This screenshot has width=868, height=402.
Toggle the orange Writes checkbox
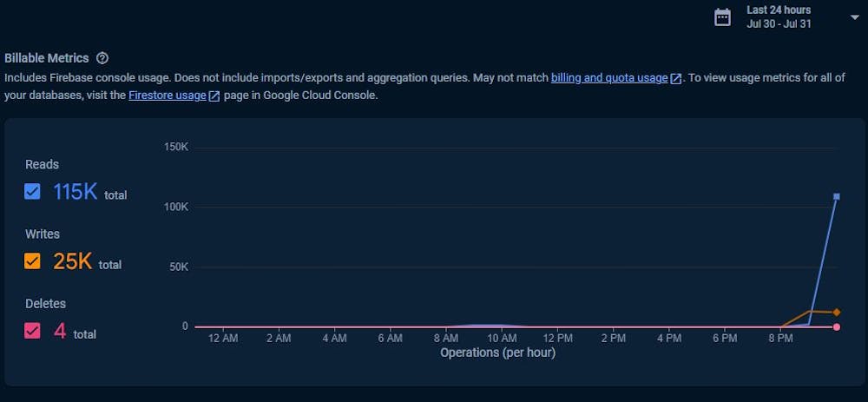click(x=32, y=261)
